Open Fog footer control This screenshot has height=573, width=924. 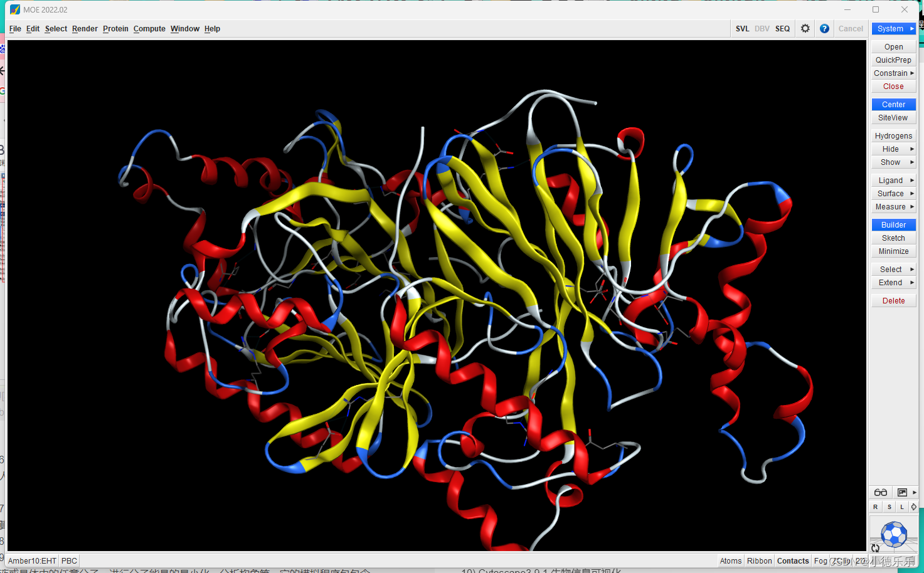tap(820, 561)
